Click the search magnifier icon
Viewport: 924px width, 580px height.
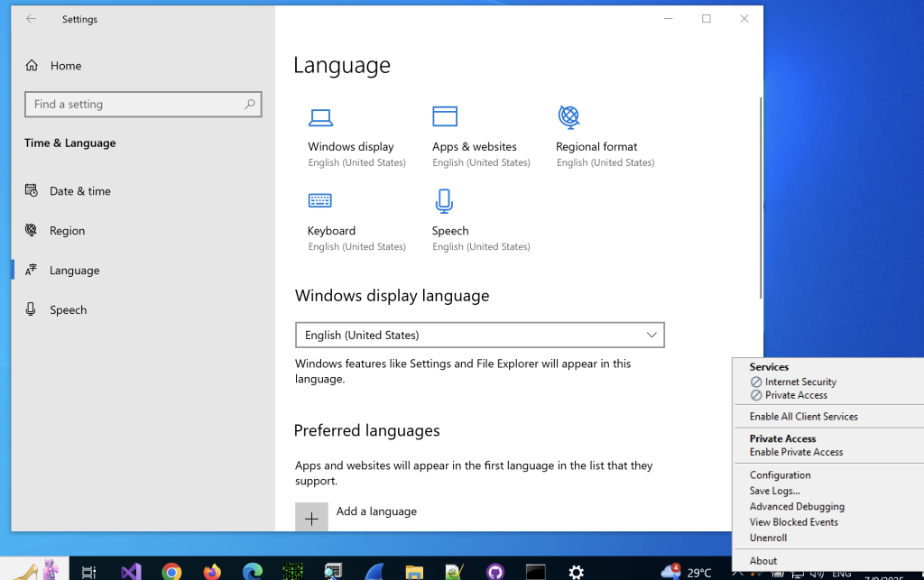click(x=250, y=105)
